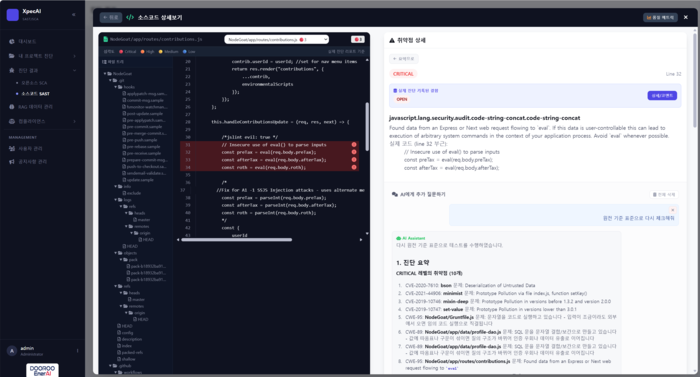Screen dimensions: 700x377
Task: Click the 진단 결과 sidebar icon
Action: (12, 71)
